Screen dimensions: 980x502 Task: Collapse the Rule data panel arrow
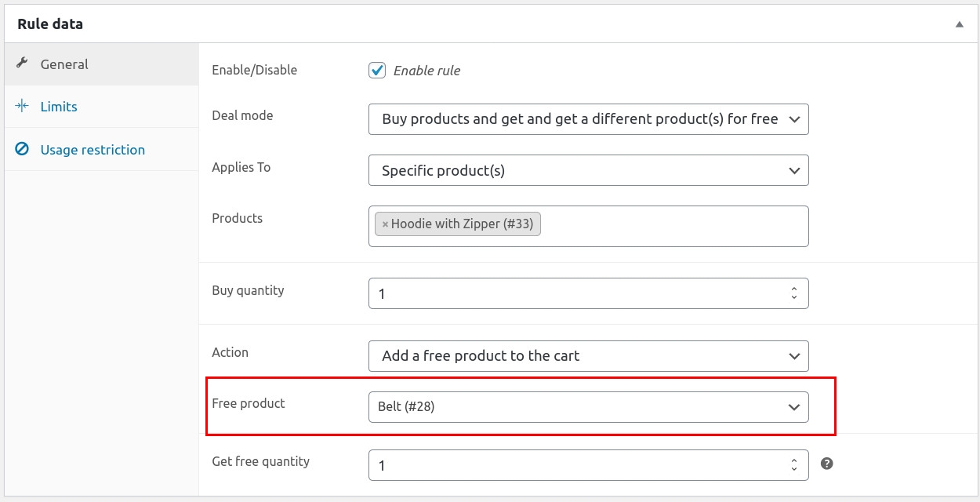pyautogui.click(x=959, y=24)
